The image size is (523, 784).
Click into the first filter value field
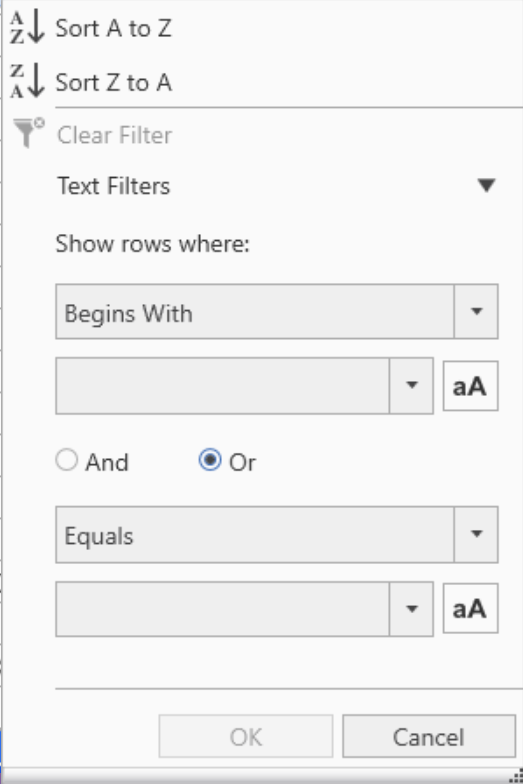click(x=222, y=386)
